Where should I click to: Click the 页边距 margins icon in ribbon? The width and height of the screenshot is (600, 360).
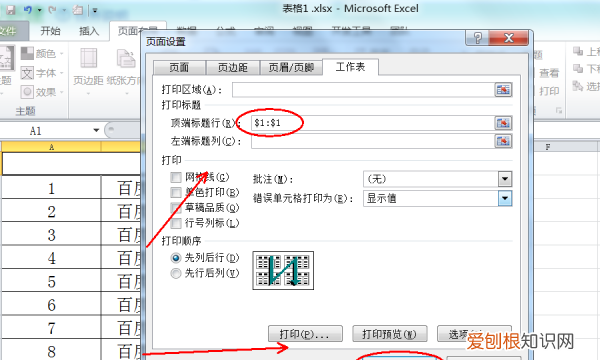coord(88,58)
